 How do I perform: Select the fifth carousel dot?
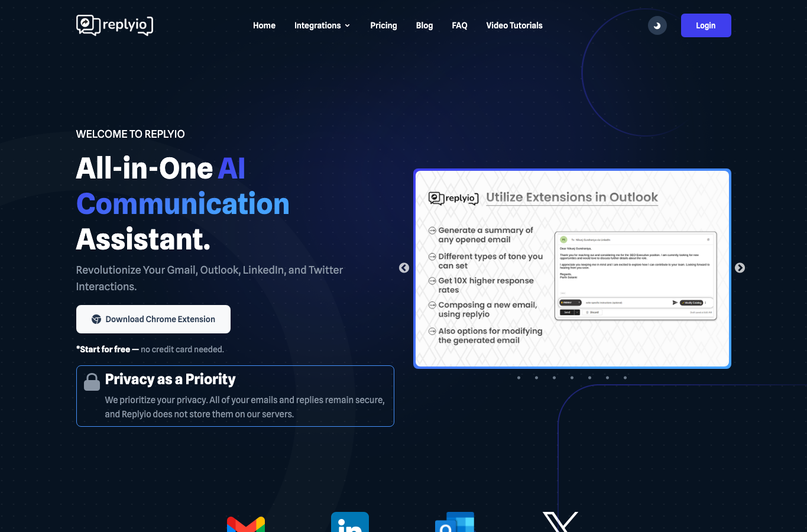coord(589,378)
